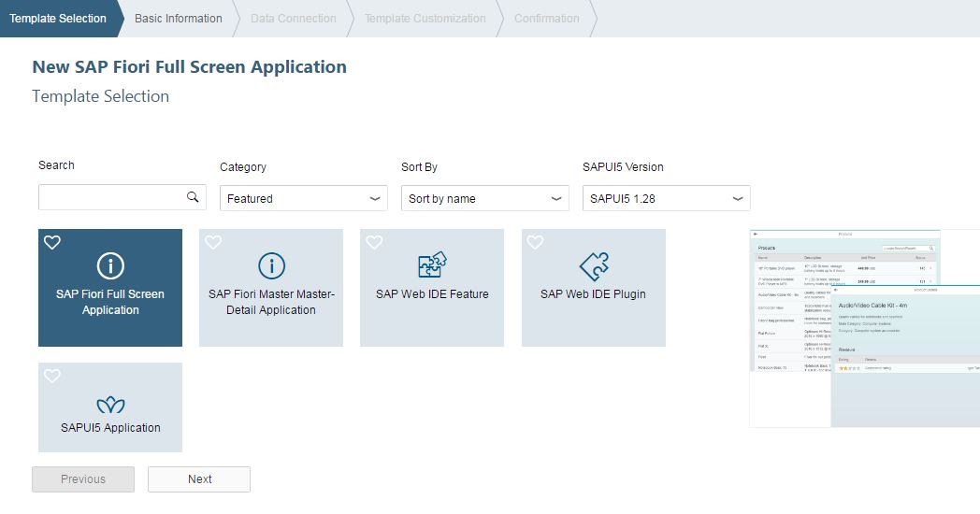Click the Master-Detail Application info icon

(x=271, y=266)
